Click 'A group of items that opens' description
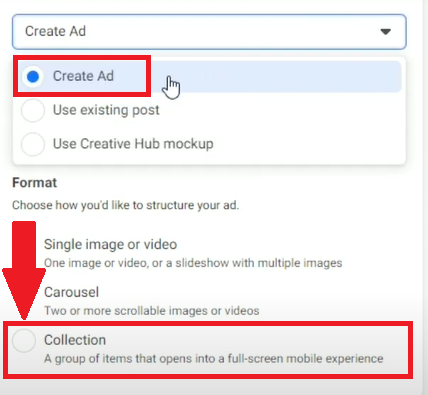Viewport: 428px width, 395px height. pyautogui.click(x=214, y=359)
